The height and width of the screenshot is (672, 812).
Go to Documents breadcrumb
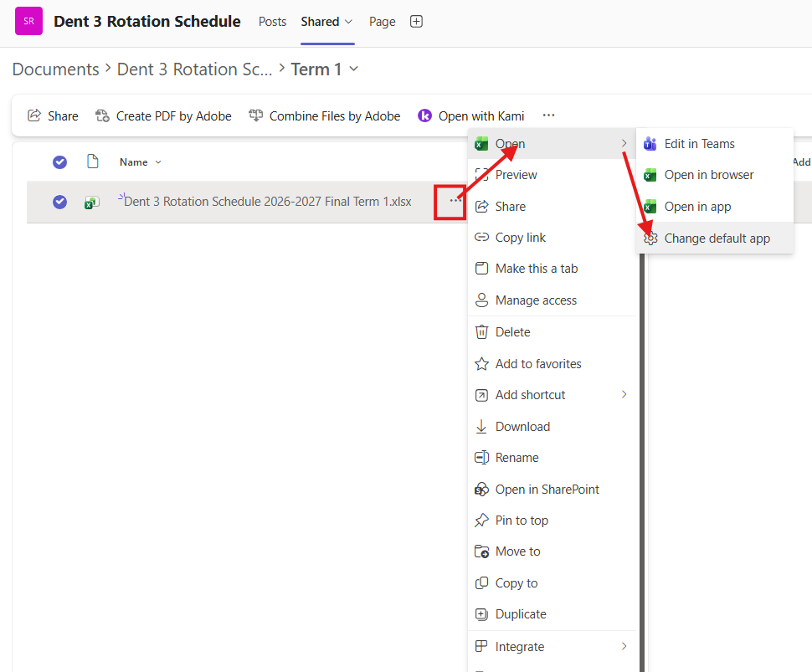coord(55,69)
